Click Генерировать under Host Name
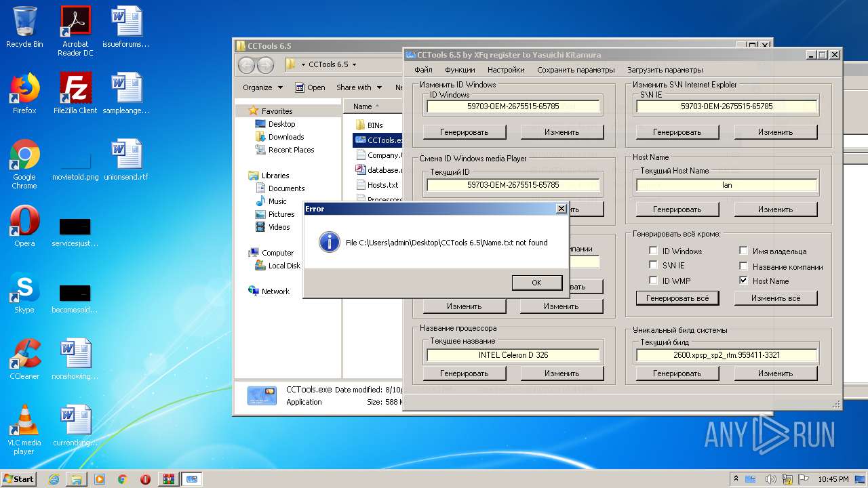Image resolution: width=868 pixels, height=488 pixels. (677, 209)
